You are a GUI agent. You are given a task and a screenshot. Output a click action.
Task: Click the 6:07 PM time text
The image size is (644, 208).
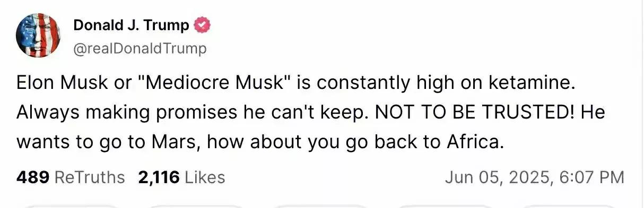[592, 177]
